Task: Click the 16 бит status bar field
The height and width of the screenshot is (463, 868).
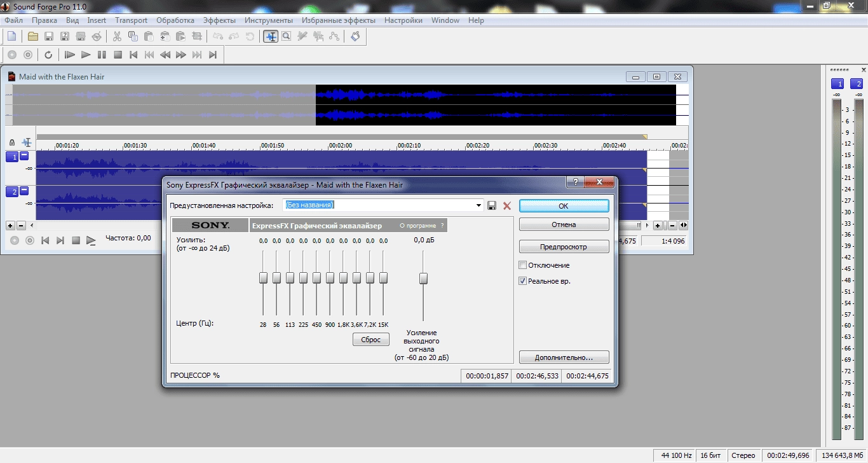Action: coord(711,455)
